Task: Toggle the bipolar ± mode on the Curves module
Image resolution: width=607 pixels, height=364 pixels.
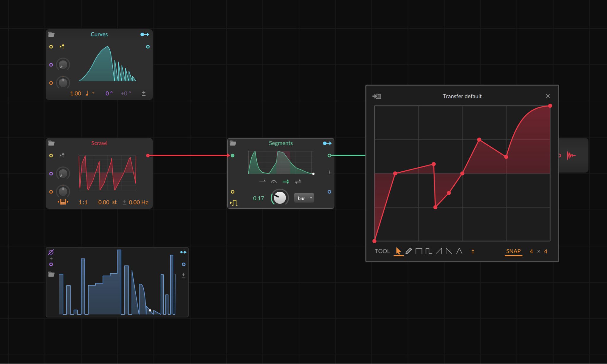Action: (x=144, y=93)
